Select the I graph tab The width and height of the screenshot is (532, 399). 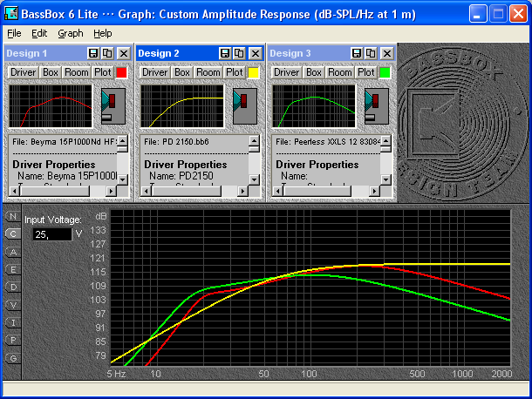coord(13,322)
